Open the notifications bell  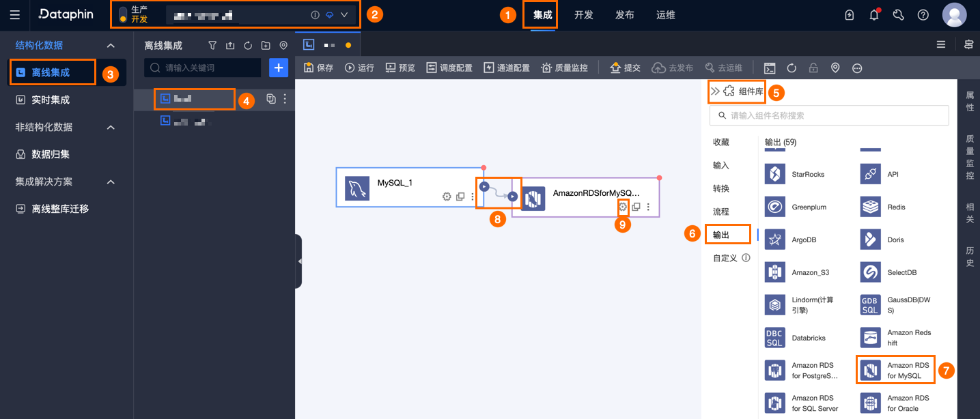tap(874, 15)
